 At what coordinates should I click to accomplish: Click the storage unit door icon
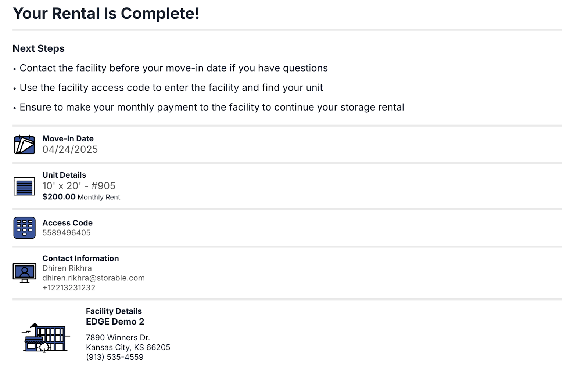(x=24, y=186)
